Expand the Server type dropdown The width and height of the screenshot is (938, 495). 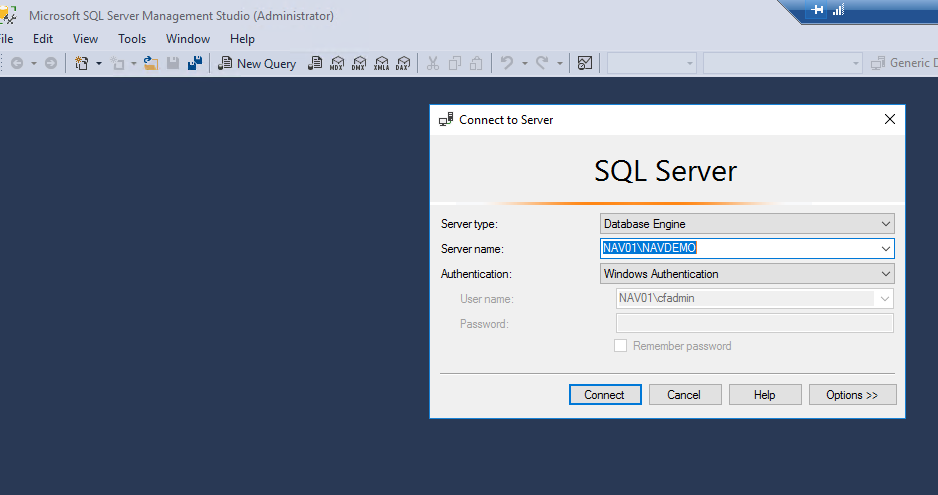pyautogui.click(x=885, y=224)
